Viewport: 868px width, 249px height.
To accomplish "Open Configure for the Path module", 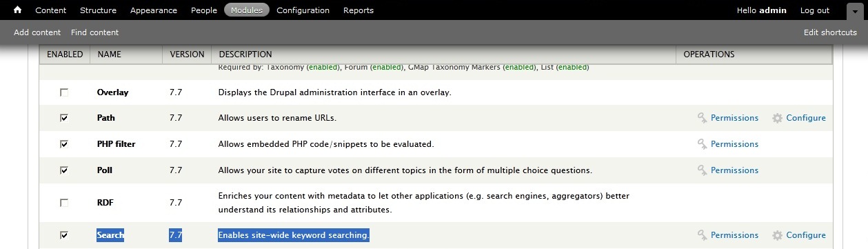I will (x=806, y=118).
